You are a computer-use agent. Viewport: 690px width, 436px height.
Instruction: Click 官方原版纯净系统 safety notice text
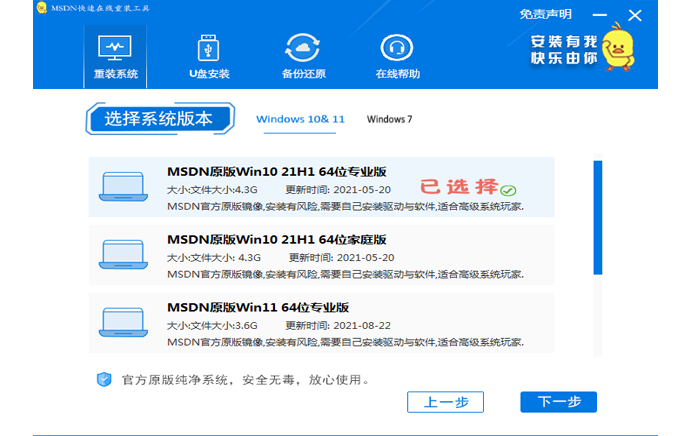pos(246,380)
